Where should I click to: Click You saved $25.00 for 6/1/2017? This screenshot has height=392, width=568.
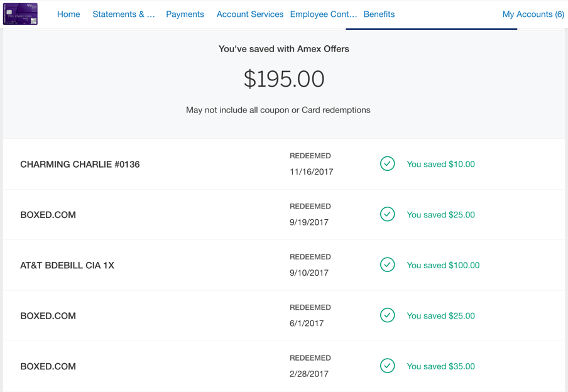coord(440,315)
